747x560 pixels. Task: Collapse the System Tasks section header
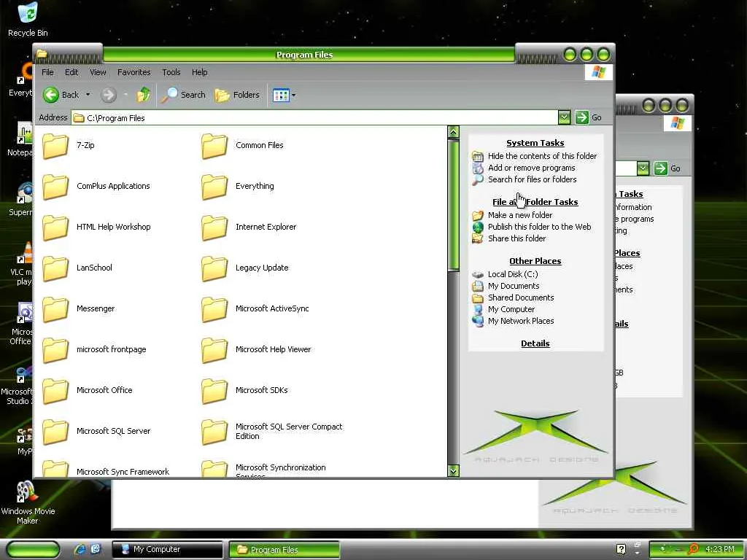point(535,143)
